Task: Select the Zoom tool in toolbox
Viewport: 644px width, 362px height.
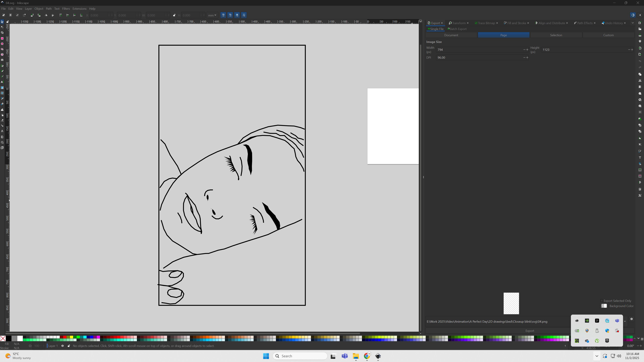Action: coord(2,142)
